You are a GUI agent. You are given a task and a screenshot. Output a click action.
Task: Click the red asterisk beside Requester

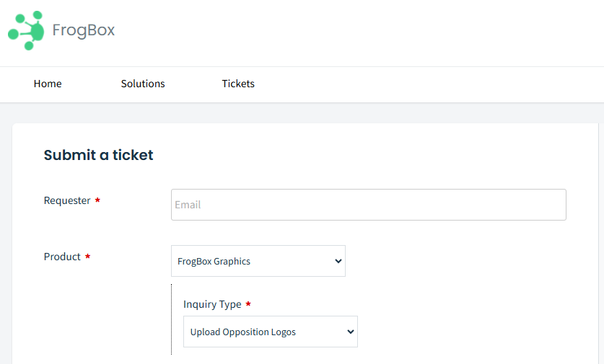click(x=97, y=200)
